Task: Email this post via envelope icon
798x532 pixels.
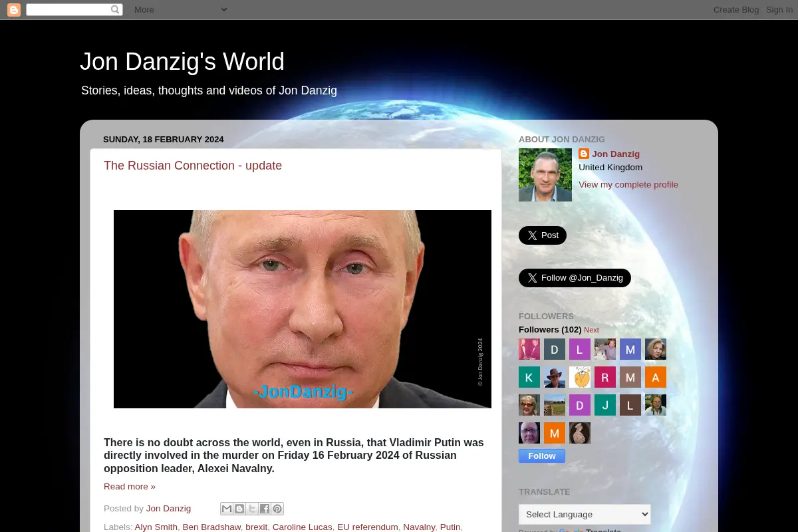Action: [x=227, y=509]
